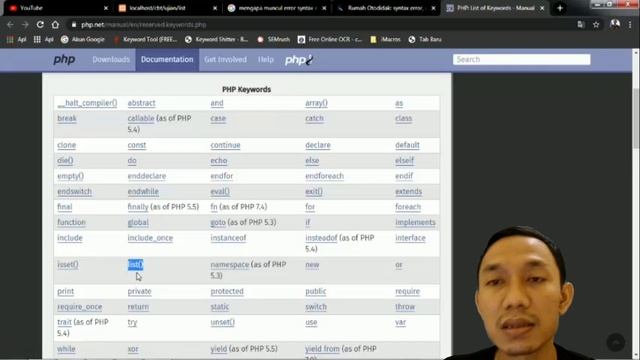The height and width of the screenshot is (360, 640).
Task: Click the address bar URL
Action: [x=143, y=25]
